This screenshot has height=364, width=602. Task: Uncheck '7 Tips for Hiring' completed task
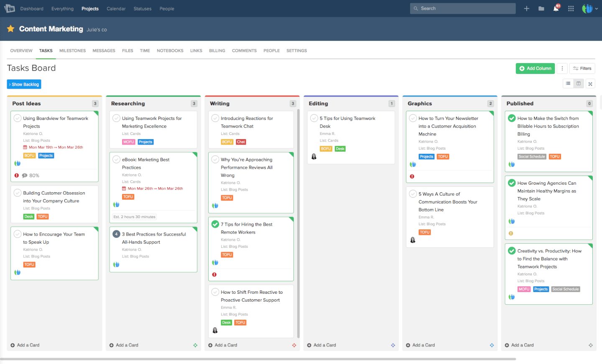(x=215, y=224)
